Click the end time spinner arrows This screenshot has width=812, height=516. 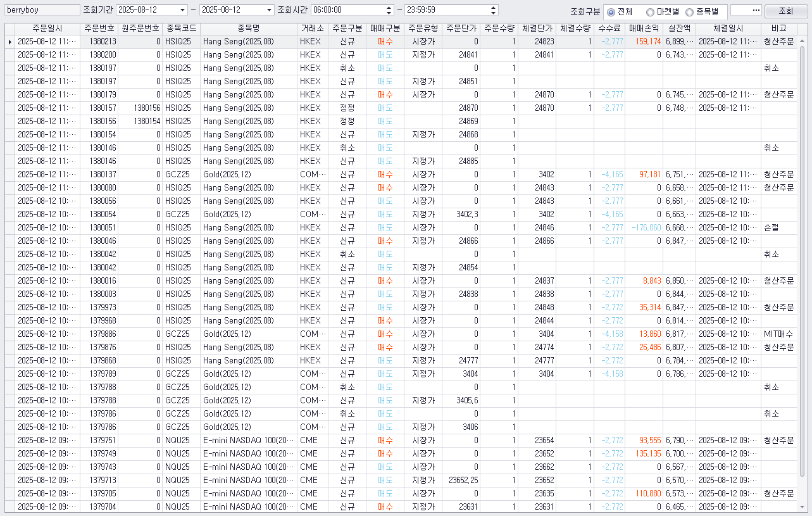[494, 10]
